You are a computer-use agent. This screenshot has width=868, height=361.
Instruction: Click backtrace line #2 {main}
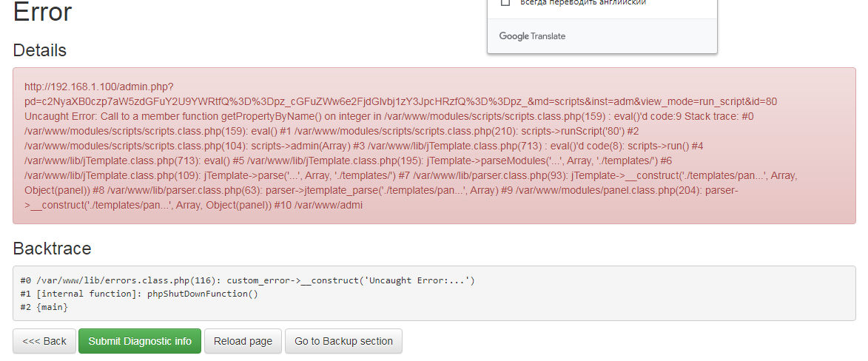tap(44, 307)
